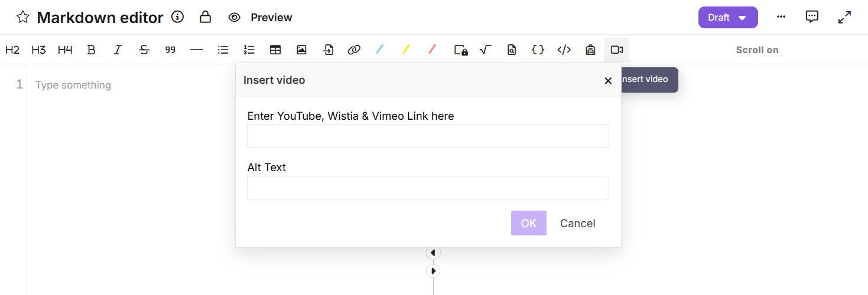
Task: Select the yellow warning callout marker
Action: 406,50
